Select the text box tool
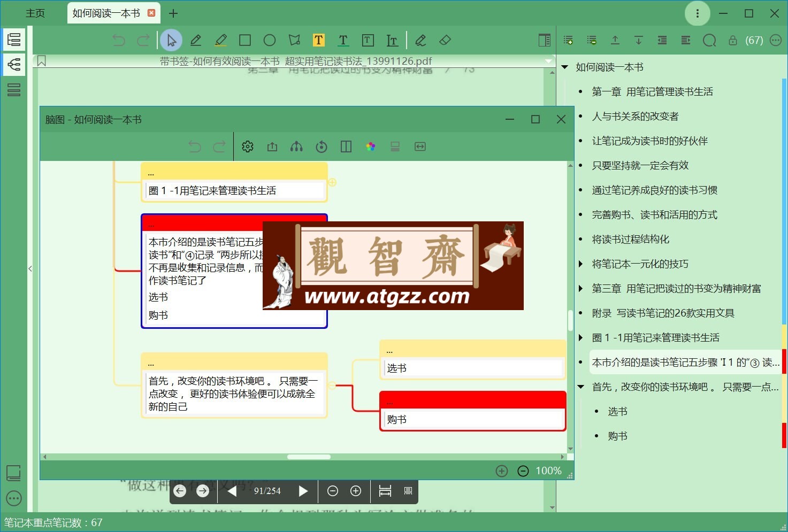 368,40
